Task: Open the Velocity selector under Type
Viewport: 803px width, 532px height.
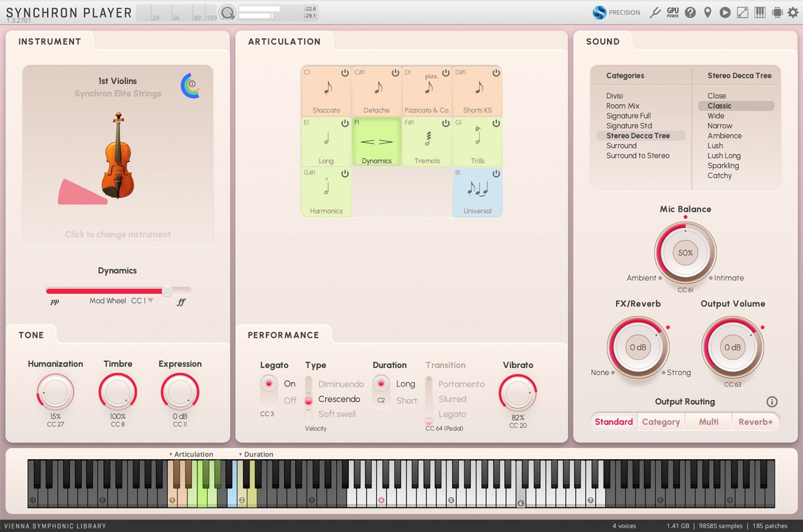Action: [316, 428]
